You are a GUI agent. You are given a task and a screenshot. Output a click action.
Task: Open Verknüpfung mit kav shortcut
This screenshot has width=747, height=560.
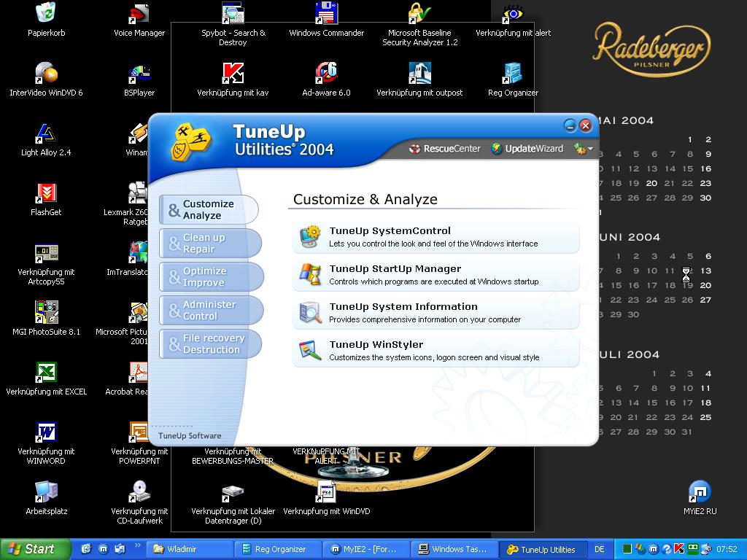pos(233,79)
